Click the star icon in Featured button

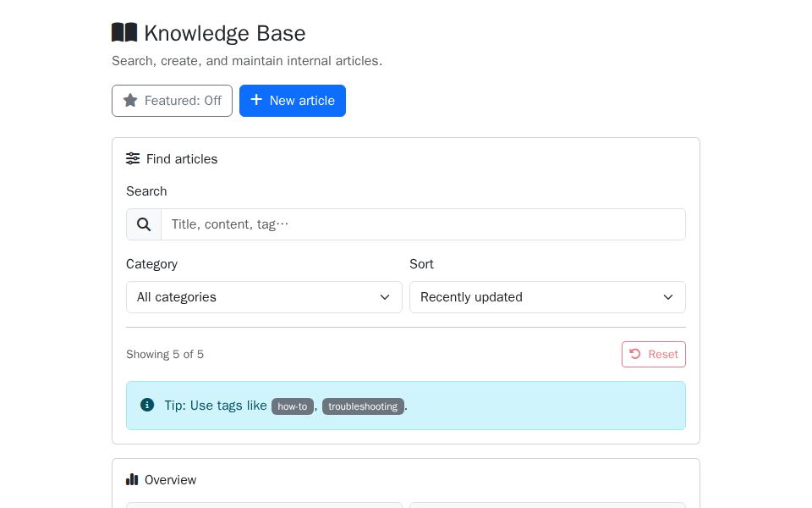pyautogui.click(x=131, y=100)
